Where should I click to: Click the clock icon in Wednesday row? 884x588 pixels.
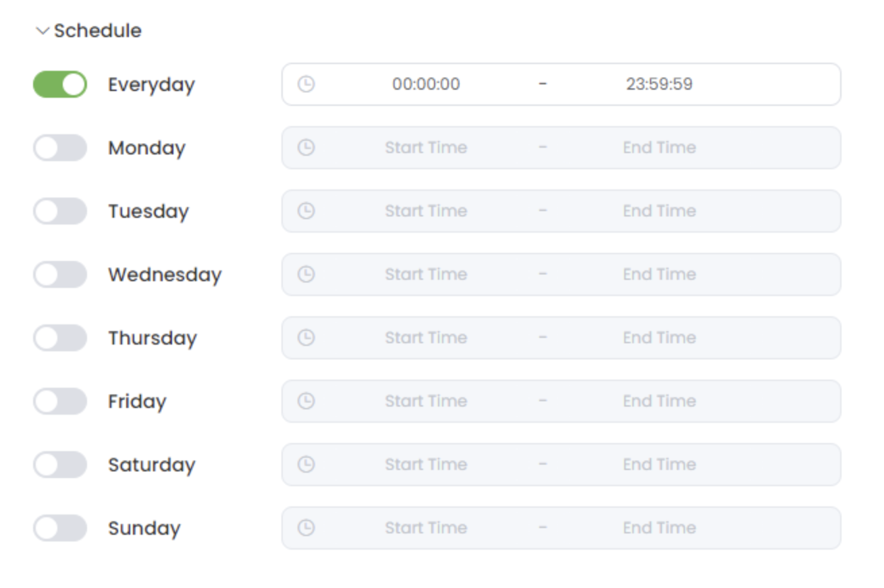306,274
